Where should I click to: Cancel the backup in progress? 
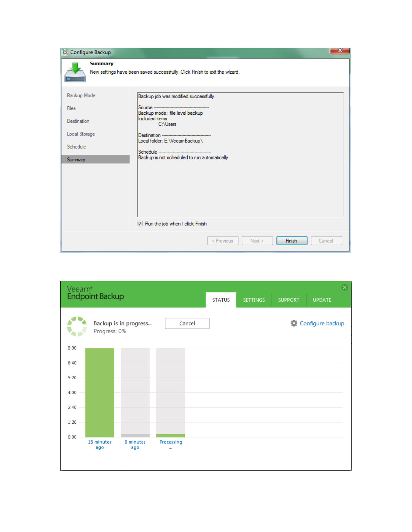point(187,324)
